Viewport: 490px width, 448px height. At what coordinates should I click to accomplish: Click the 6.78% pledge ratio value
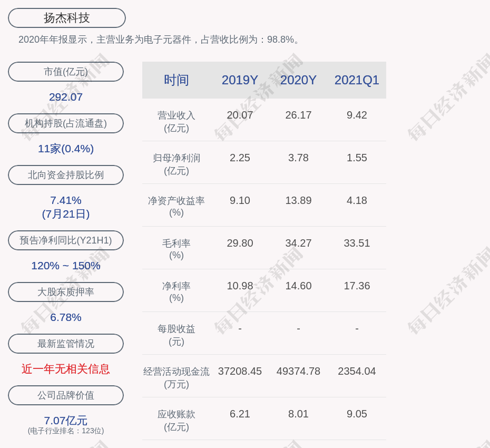click(x=66, y=317)
